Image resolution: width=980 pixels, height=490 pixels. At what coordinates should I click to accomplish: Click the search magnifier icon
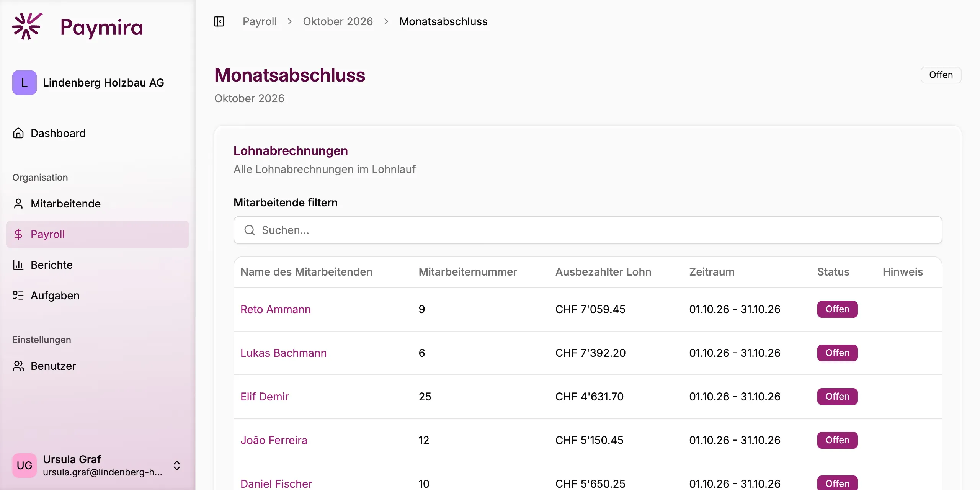coord(250,230)
